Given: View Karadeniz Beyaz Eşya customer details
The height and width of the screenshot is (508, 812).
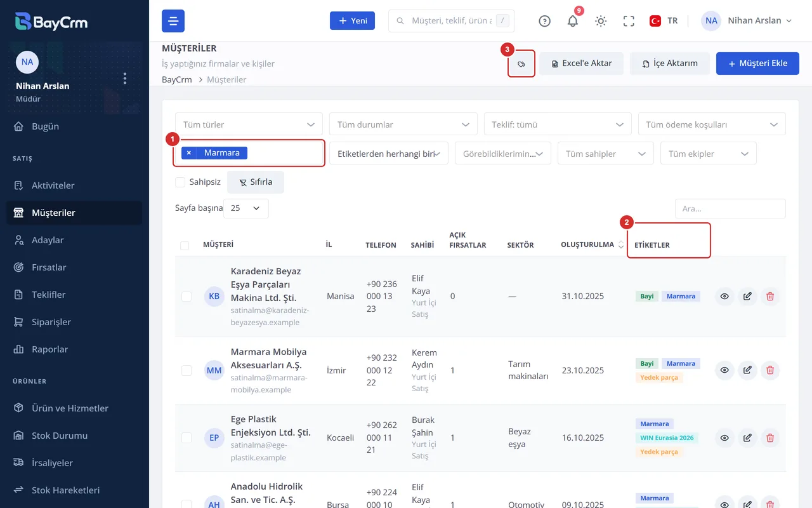Looking at the screenshot, I should tap(724, 296).
